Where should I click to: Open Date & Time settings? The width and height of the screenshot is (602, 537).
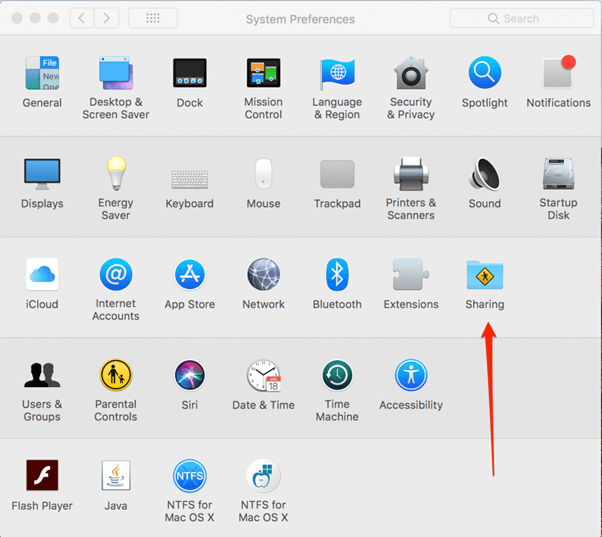[263, 375]
